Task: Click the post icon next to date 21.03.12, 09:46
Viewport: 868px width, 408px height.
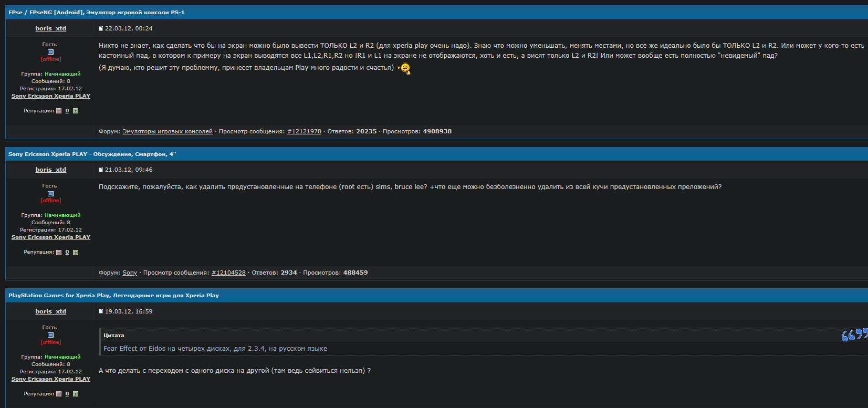Action: (101, 170)
